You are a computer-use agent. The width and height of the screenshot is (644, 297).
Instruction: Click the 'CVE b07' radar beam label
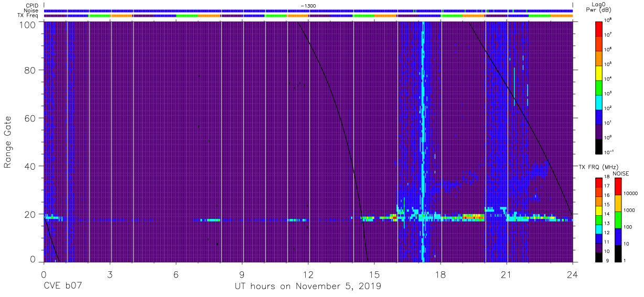click(x=63, y=287)
